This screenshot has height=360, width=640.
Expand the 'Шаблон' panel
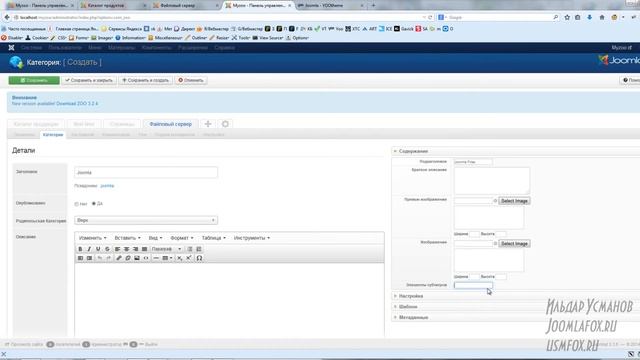pos(408,307)
